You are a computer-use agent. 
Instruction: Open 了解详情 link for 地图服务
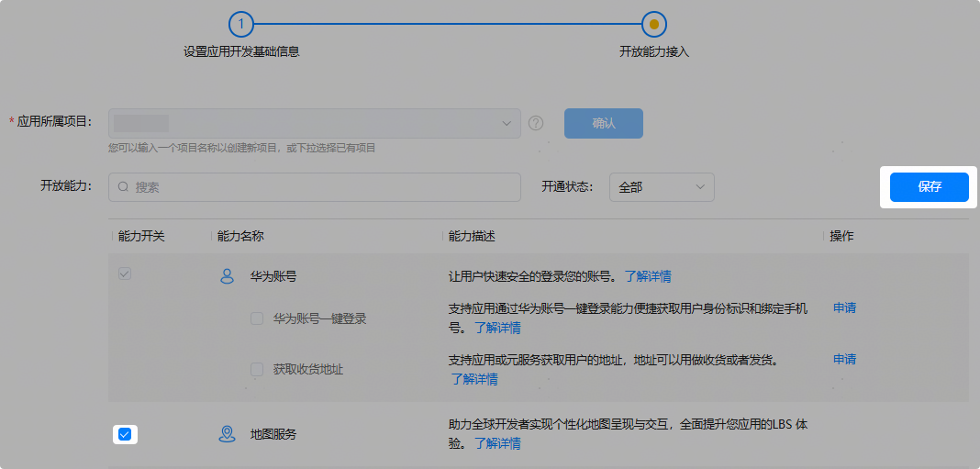pos(497,444)
